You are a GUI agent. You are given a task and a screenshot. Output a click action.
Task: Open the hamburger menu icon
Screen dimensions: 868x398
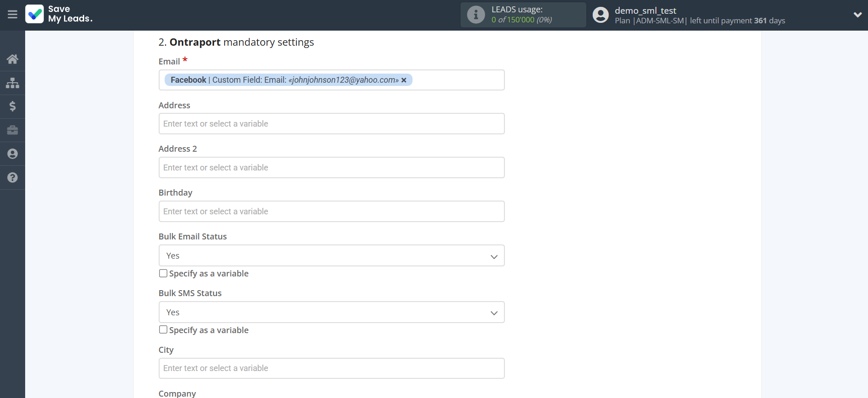click(12, 15)
